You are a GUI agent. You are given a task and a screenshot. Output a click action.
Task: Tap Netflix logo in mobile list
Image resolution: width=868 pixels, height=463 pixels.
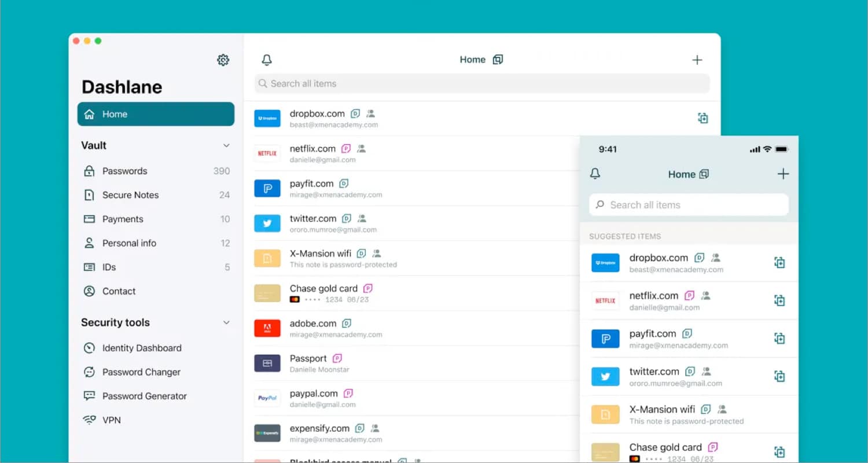(605, 300)
